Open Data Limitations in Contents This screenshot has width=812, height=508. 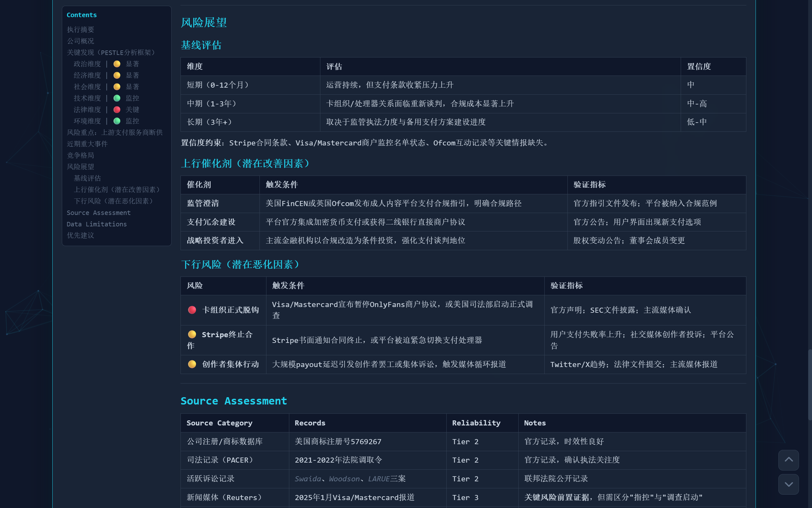coord(97,224)
